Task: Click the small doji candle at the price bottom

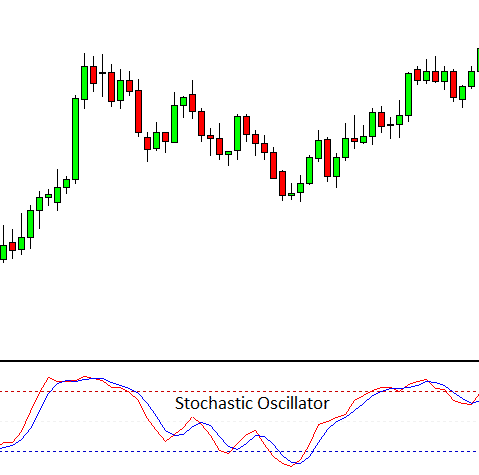Action: [291, 194]
